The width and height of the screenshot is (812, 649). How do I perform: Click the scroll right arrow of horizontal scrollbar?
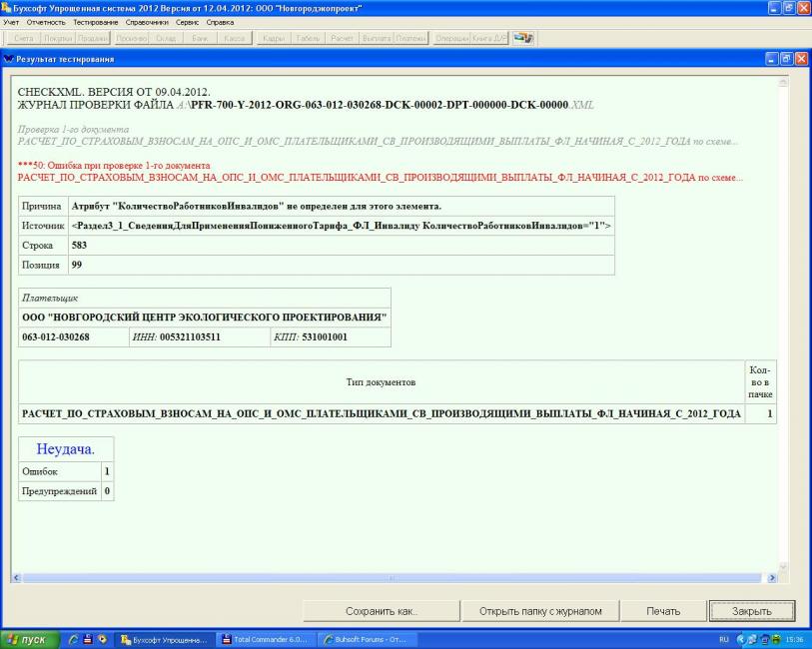[770, 578]
